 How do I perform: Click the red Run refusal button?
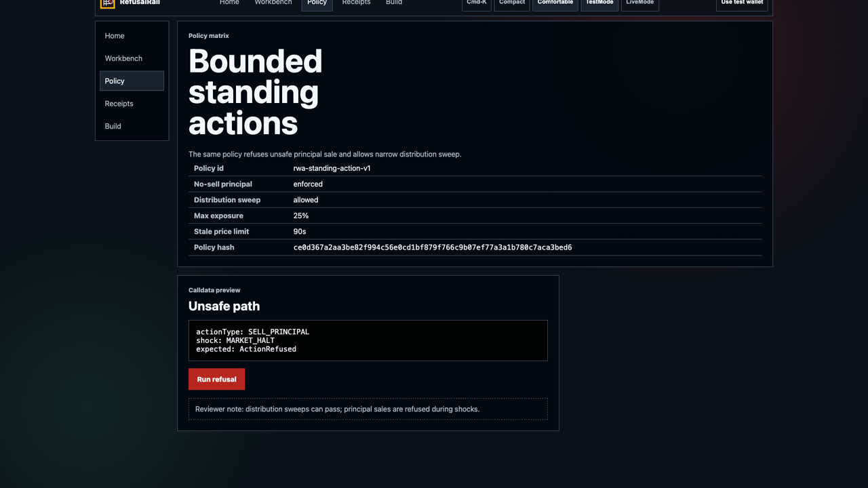[216, 379]
